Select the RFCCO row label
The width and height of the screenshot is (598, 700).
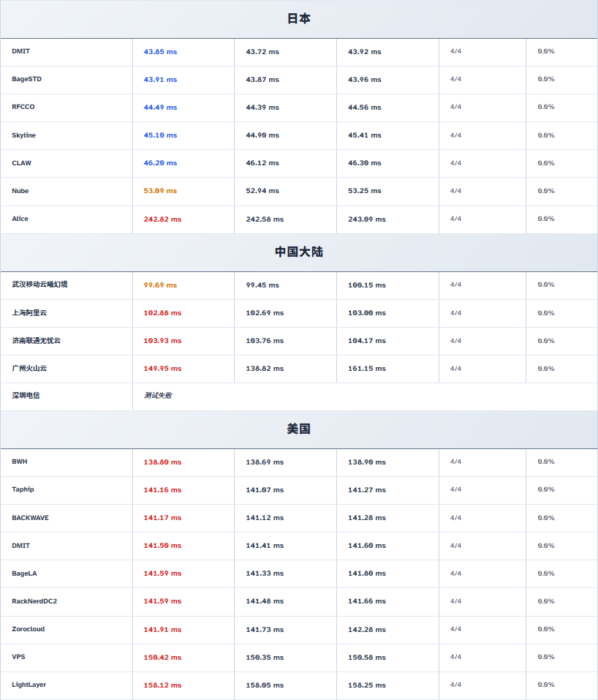coord(23,107)
